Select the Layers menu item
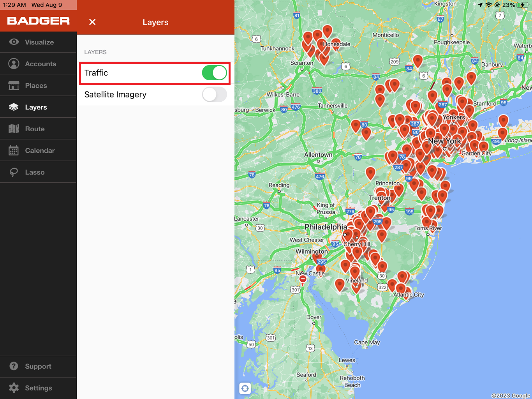Image resolution: width=532 pixels, height=399 pixels. click(38, 107)
